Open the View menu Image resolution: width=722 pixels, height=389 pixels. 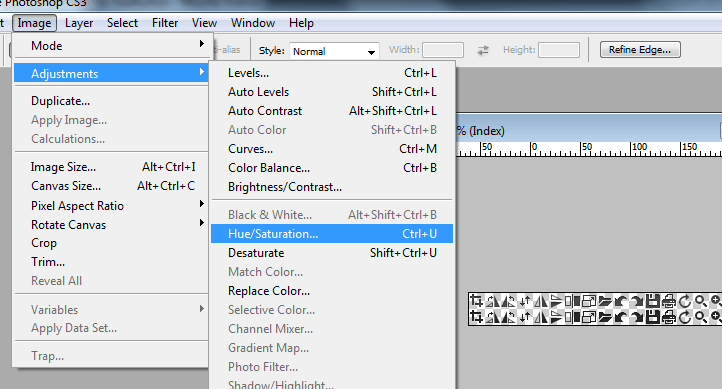pos(204,23)
